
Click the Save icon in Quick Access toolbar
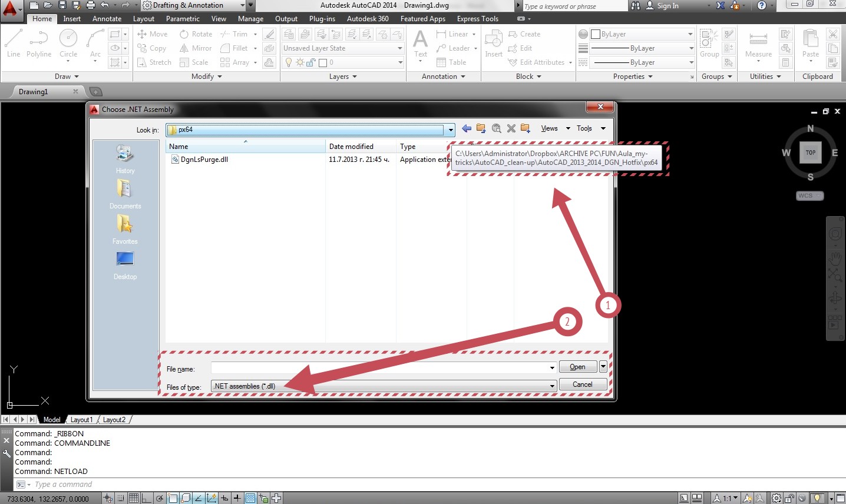[x=62, y=5]
